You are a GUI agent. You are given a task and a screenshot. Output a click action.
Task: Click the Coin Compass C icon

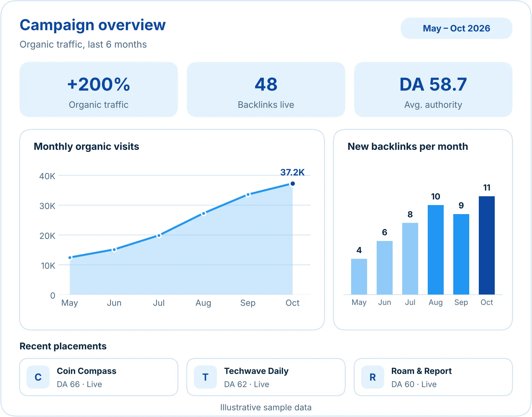(38, 377)
